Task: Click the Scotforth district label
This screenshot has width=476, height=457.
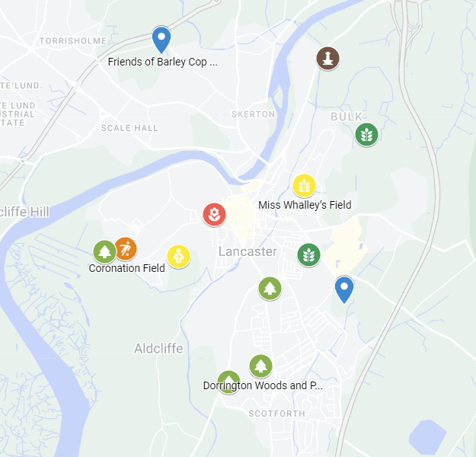Action: coord(277,414)
